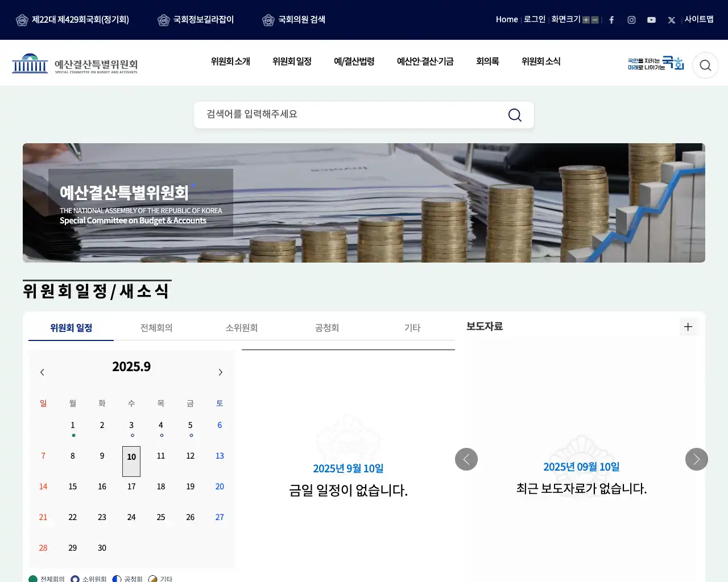Open 회의록 menu

click(x=487, y=61)
